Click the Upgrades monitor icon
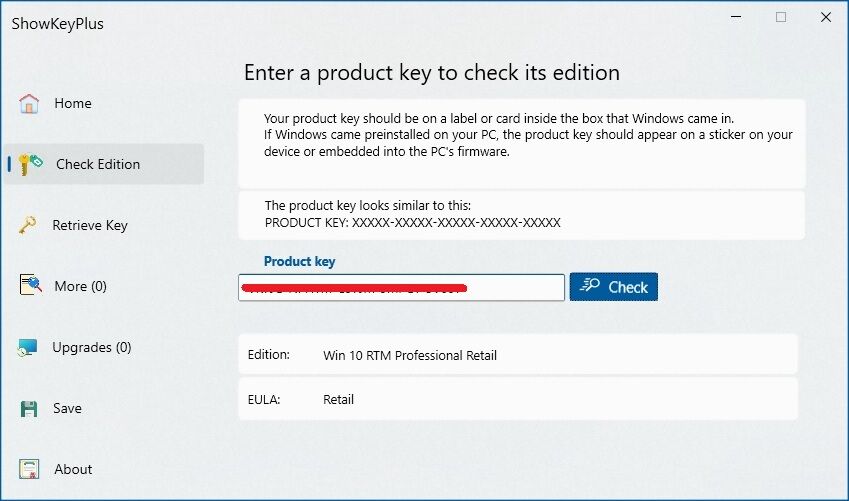Screen dimensions: 849x501 coord(28,347)
